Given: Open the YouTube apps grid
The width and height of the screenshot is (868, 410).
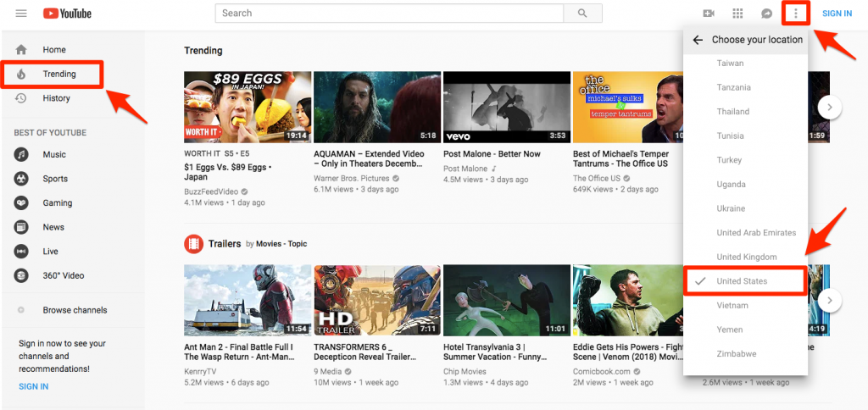Looking at the screenshot, I should click(x=737, y=14).
